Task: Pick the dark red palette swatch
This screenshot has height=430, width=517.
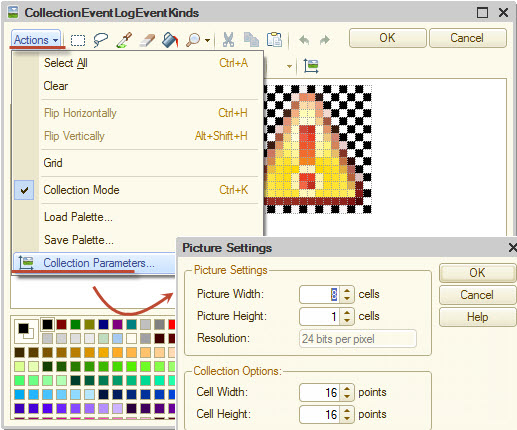Action: click(61, 324)
